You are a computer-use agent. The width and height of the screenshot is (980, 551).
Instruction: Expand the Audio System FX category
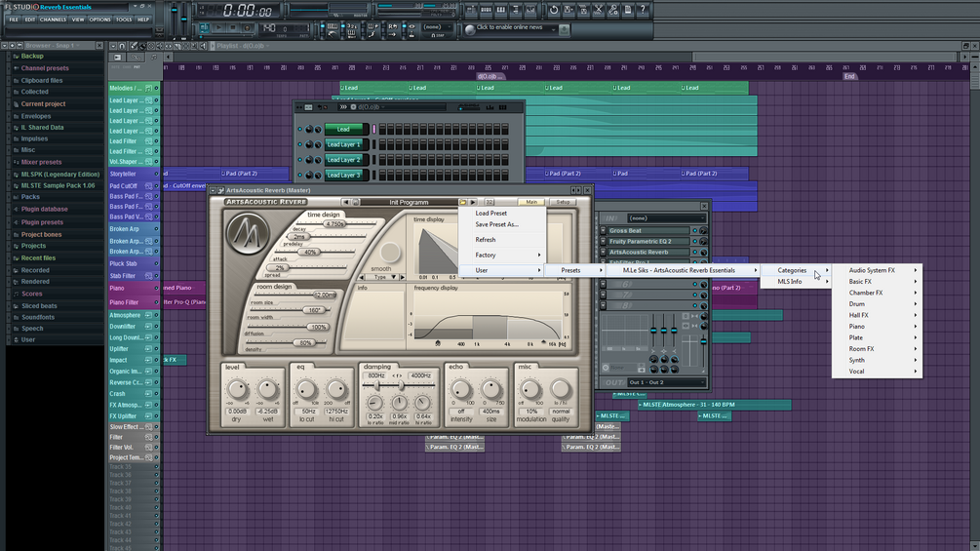click(877, 270)
